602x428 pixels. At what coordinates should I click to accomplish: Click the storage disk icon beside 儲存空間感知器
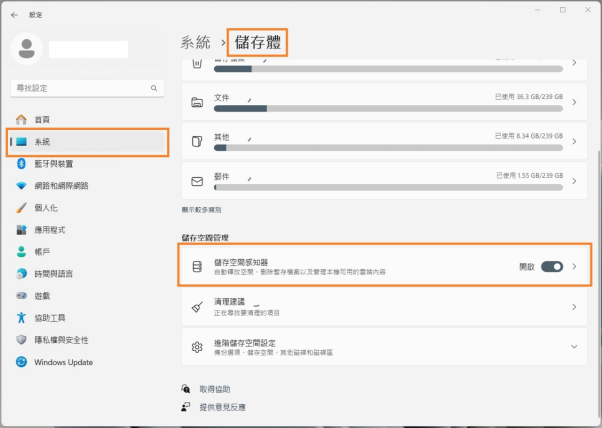(x=197, y=267)
